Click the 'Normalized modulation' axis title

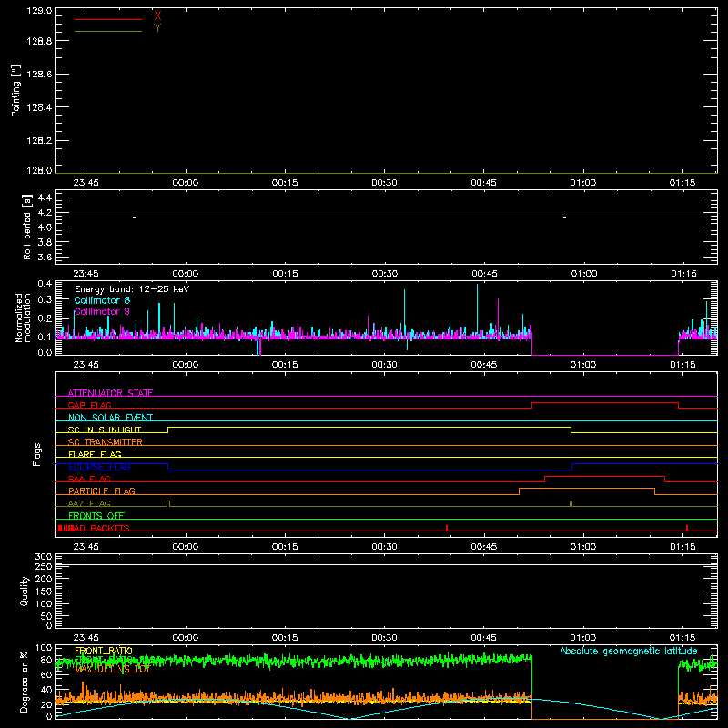pos(23,318)
